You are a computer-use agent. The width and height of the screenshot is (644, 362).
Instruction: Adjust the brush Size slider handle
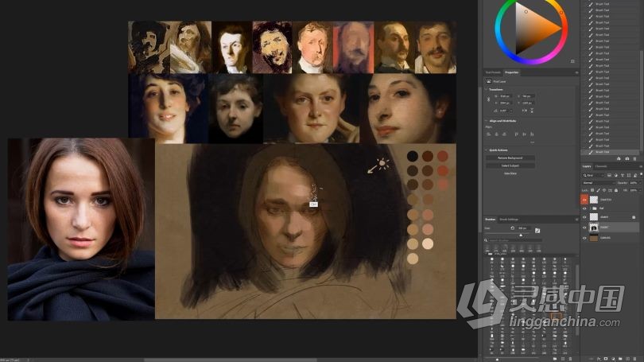[x=521, y=235]
